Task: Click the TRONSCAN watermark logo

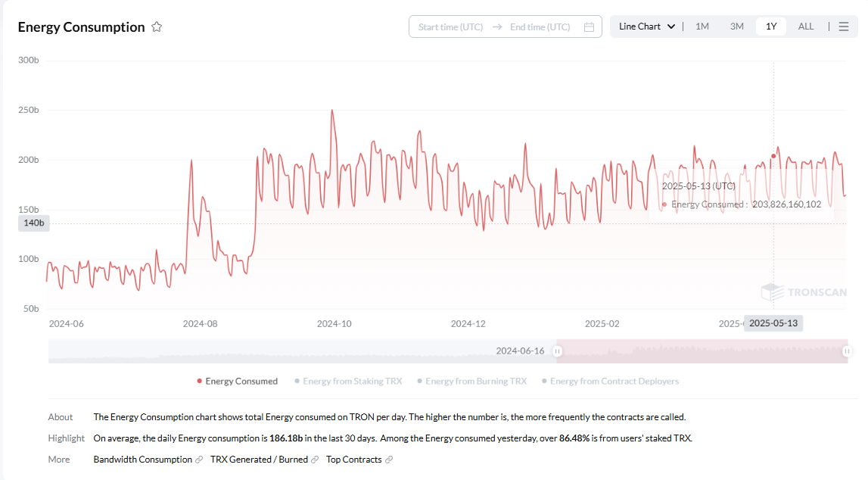Action: [803, 292]
